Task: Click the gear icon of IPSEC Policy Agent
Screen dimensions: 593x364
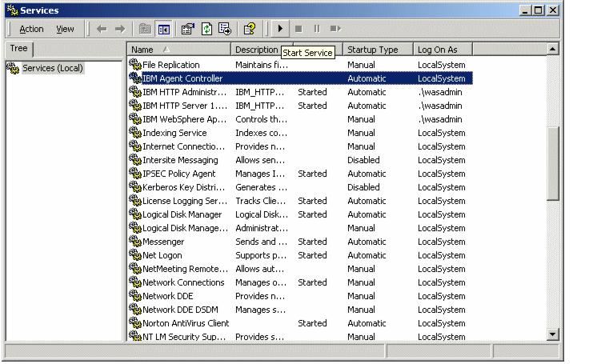Action: click(135, 174)
